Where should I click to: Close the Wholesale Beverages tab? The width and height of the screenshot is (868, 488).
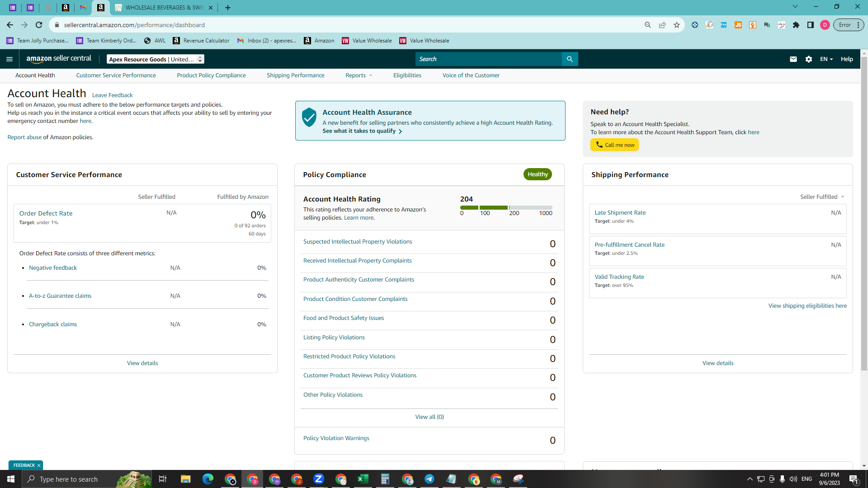point(211,8)
